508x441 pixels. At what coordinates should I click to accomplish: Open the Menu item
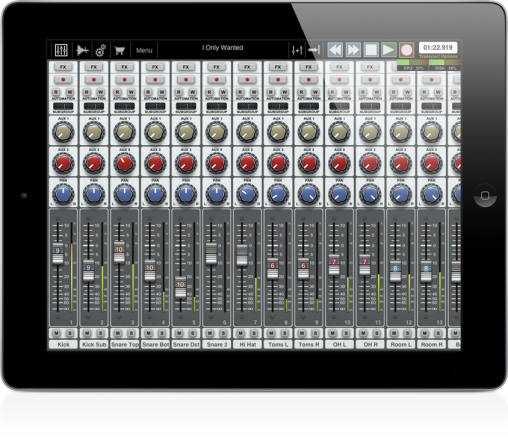coord(144,50)
